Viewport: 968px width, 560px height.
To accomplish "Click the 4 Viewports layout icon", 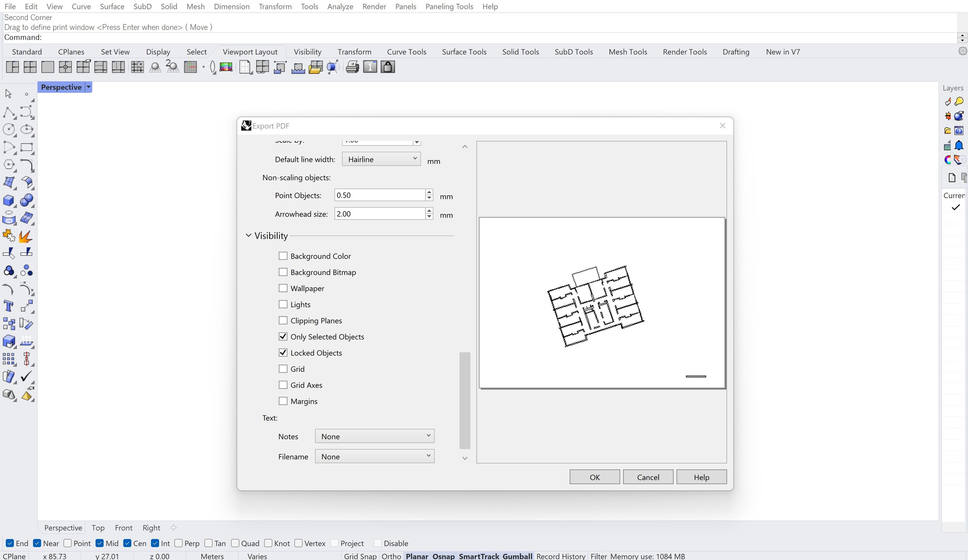I will click(x=30, y=67).
